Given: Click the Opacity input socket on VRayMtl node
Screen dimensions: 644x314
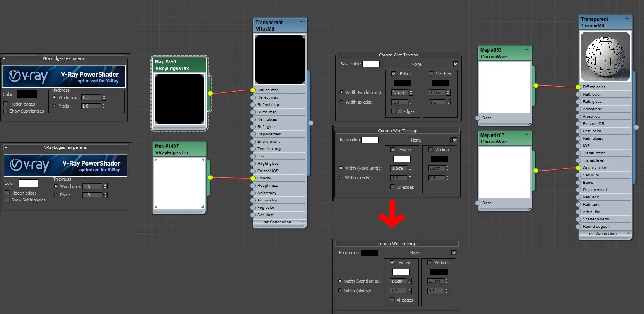Looking at the screenshot, I should click(253, 178).
